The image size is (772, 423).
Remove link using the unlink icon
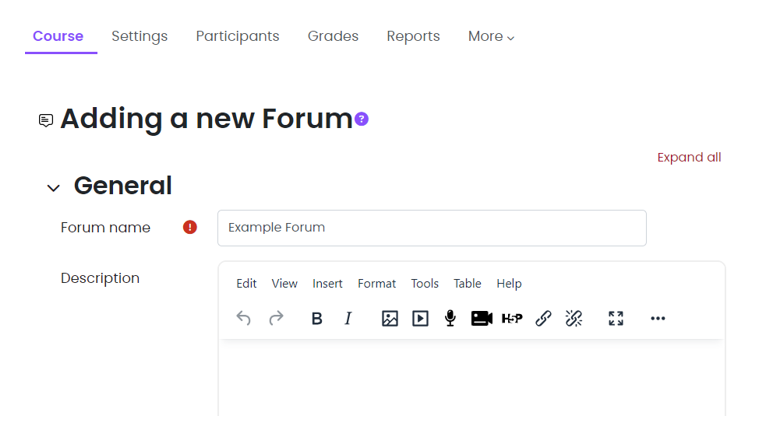point(574,318)
